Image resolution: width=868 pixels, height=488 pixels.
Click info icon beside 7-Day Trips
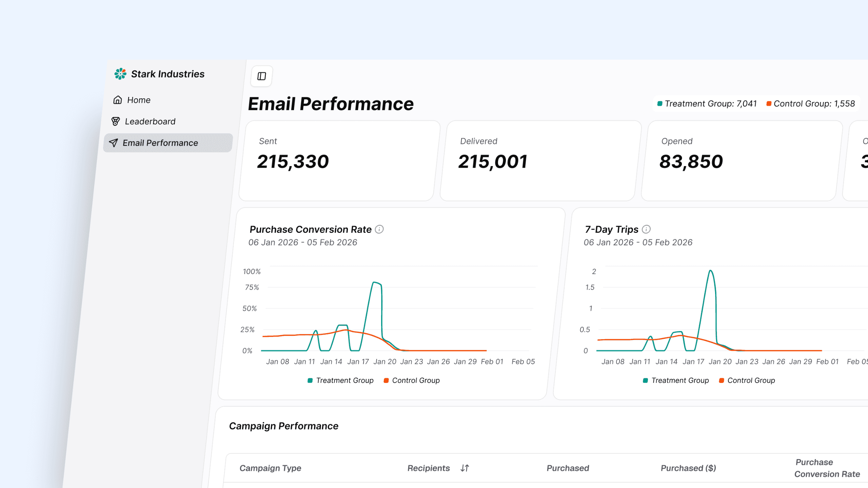tap(646, 229)
